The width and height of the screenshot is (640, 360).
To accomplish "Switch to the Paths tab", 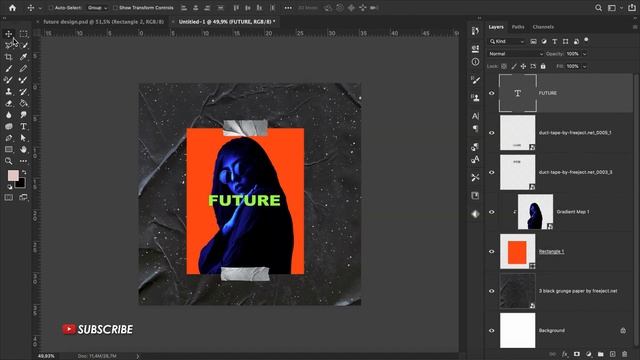I will click(x=518, y=27).
